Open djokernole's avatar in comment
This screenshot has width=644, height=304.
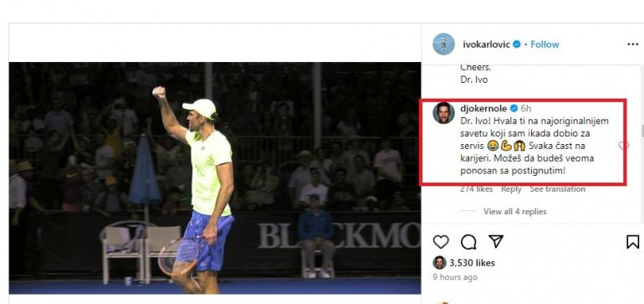[x=443, y=113]
